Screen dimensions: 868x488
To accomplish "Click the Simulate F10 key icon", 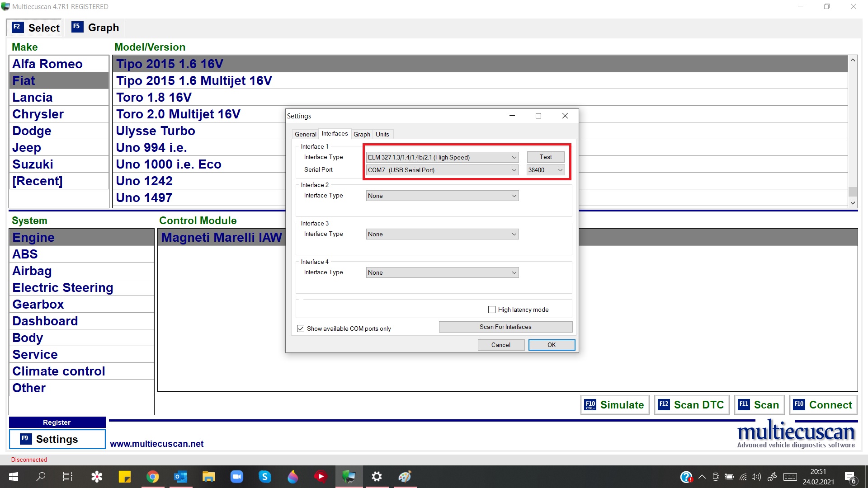I will (590, 405).
